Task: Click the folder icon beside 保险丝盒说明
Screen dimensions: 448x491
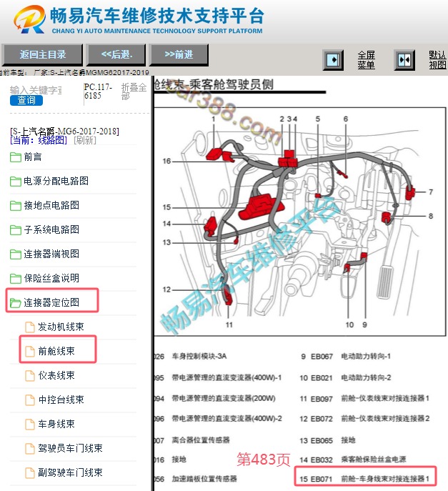Action: pyautogui.click(x=15, y=279)
